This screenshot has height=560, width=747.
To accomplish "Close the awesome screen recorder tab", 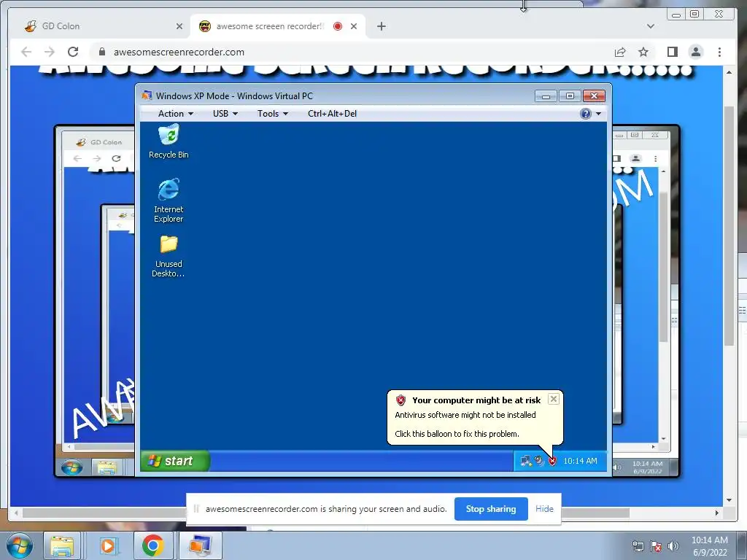I will (354, 26).
